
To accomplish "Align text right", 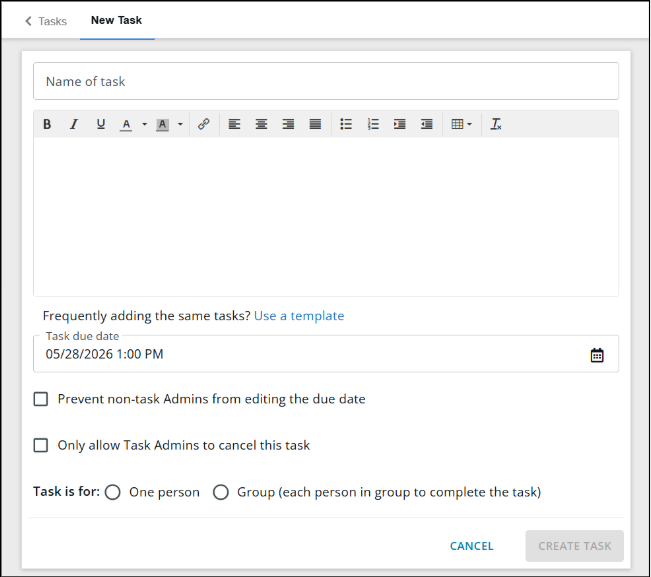I will [x=288, y=124].
